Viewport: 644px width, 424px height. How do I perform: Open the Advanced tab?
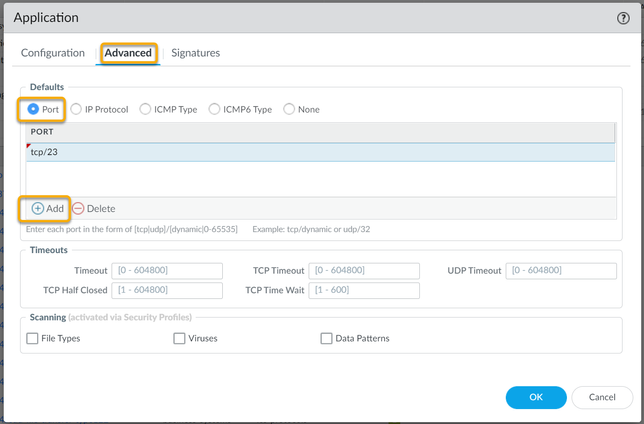click(x=128, y=53)
